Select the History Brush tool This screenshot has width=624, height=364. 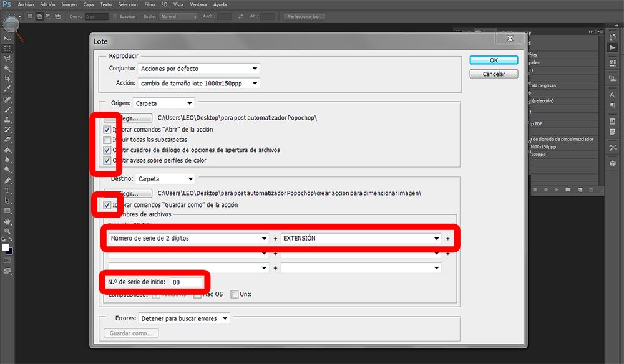[x=7, y=130]
